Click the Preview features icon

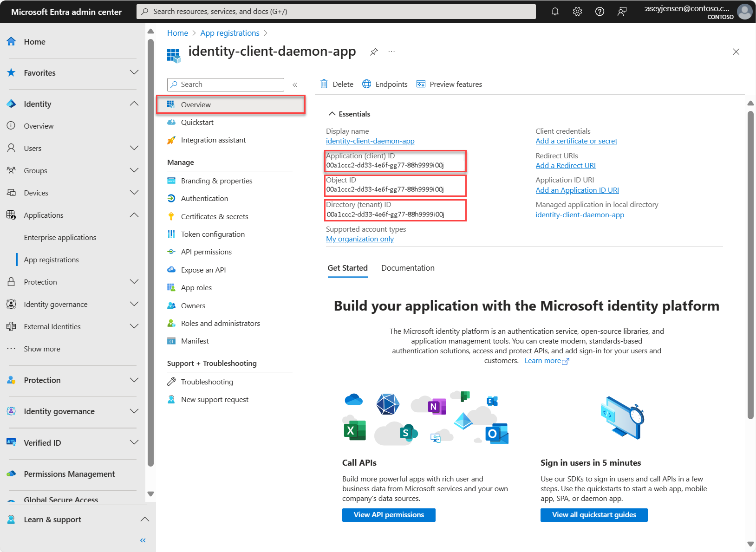[421, 84]
